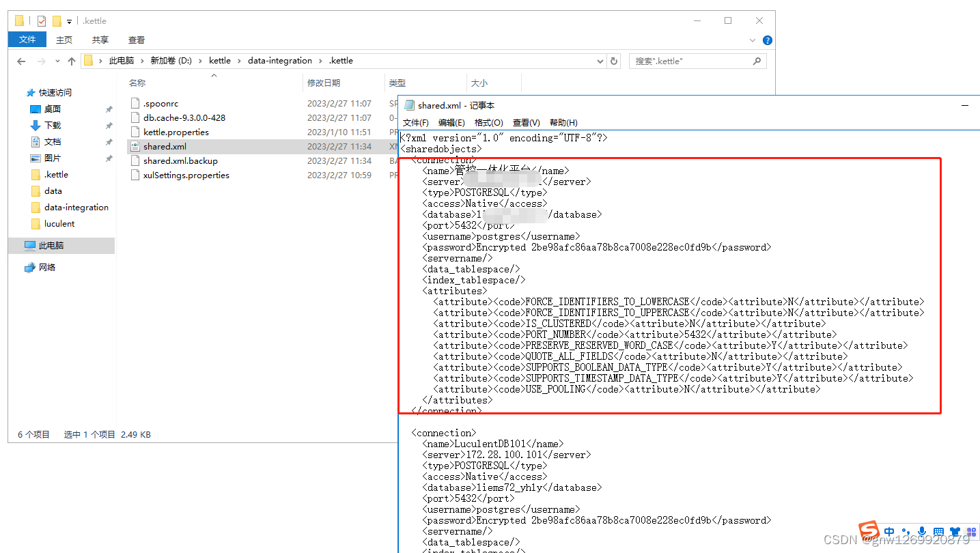Open 下载 in the navigation pane
The image size is (980, 553).
pyautogui.click(x=53, y=125)
